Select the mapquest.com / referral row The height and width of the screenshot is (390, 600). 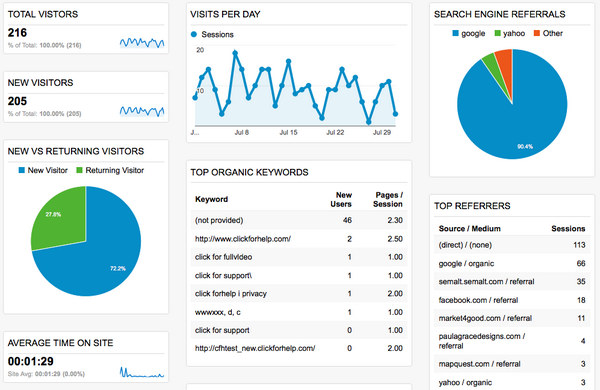pyautogui.click(x=512, y=364)
